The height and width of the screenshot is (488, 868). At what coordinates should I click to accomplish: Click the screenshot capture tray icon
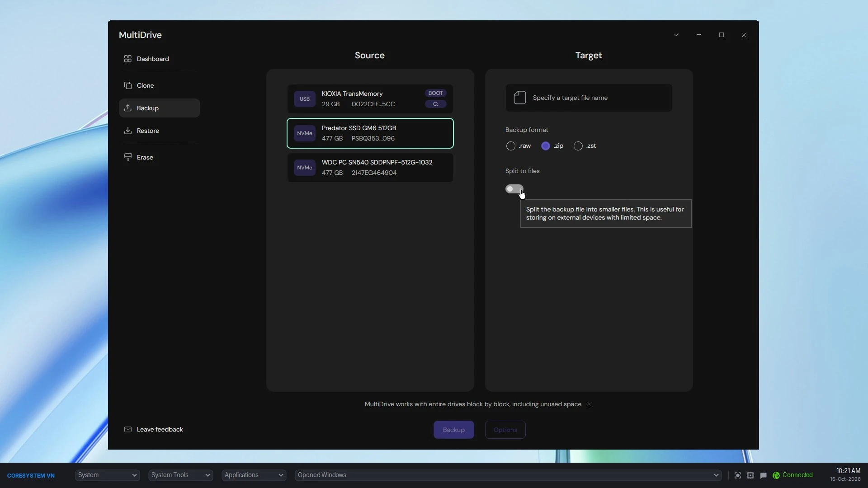[737, 475]
